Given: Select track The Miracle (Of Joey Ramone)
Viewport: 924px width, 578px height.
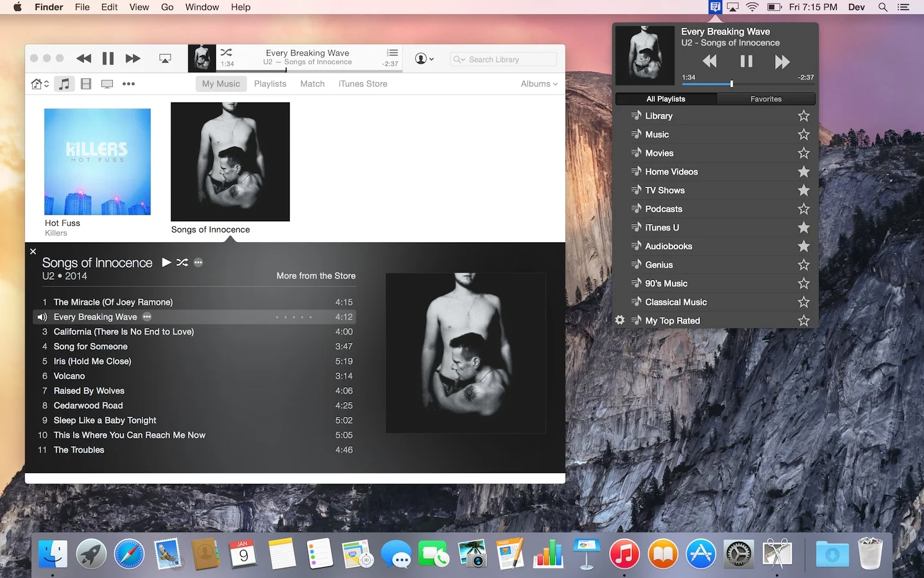Looking at the screenshot, I should (194, 302).
